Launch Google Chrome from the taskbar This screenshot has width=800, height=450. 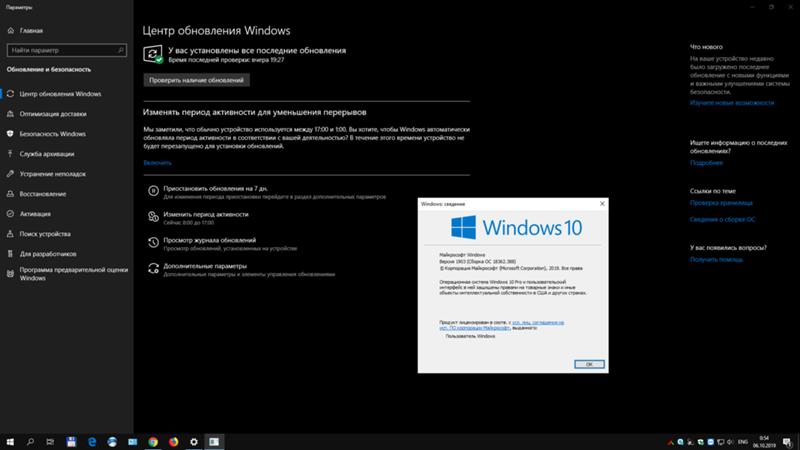pyautogui.click(x=153, y=442)
